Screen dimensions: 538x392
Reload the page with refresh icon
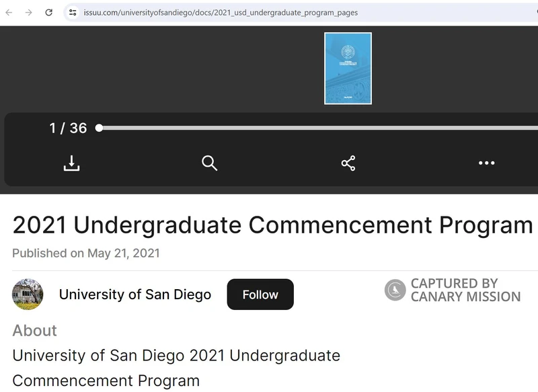click(48, 13)
